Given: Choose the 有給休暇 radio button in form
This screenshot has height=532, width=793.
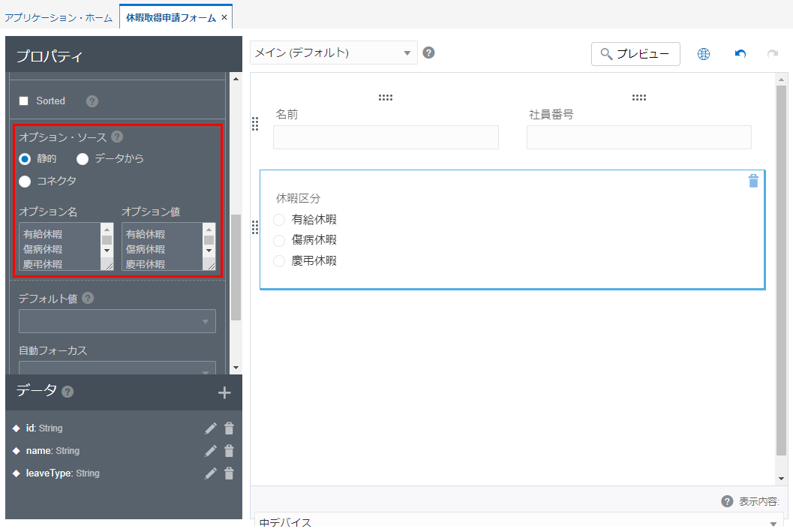Looking at the screenshot, I should pos(279,219).
